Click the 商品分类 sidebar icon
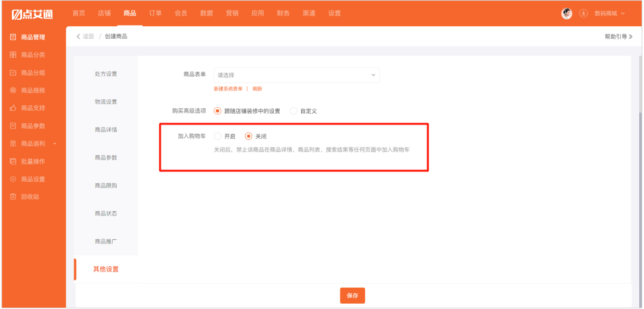 (13, 55)
